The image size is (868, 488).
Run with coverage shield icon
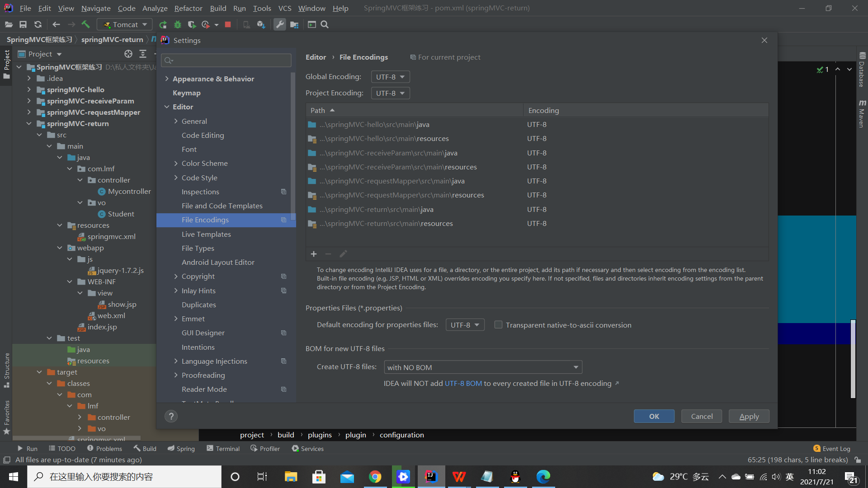click(192, 24)
